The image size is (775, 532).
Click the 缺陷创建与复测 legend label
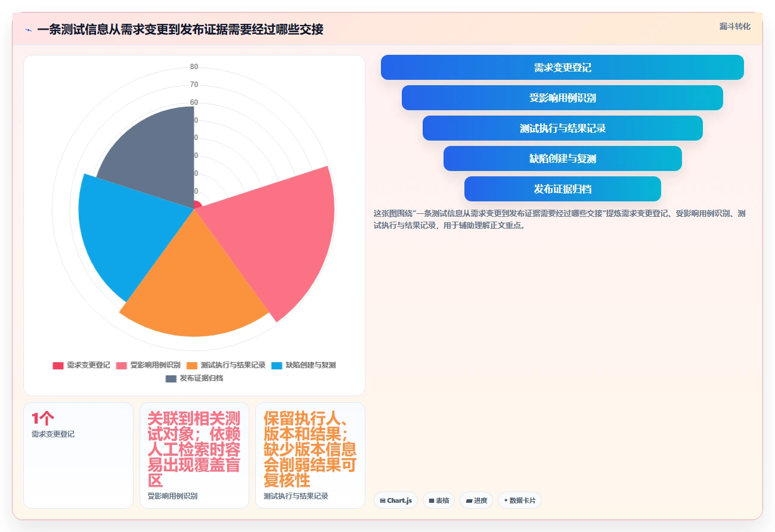coord(311,365)
